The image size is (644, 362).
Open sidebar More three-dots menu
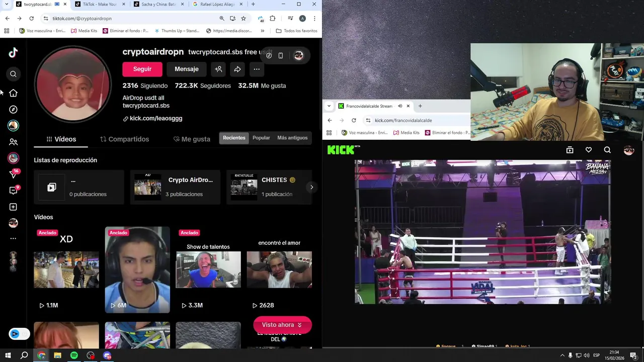(x=13, y=238)
